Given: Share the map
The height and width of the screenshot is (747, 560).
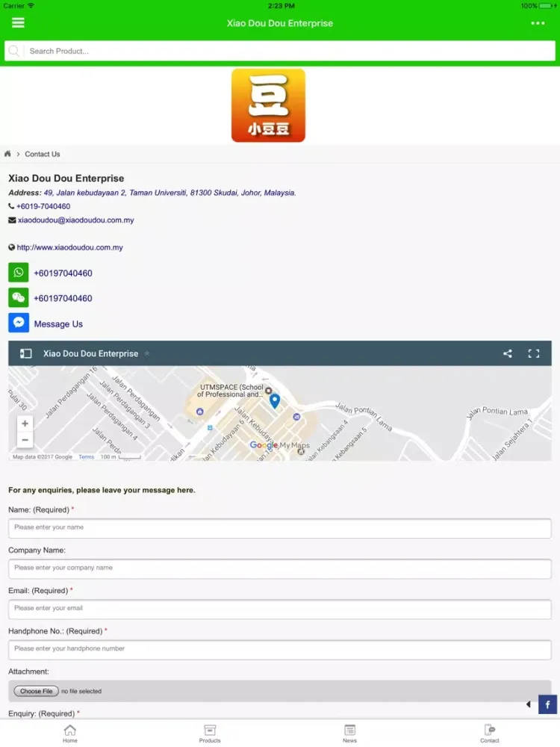Looking at the screenshot, I should (508, 353).
